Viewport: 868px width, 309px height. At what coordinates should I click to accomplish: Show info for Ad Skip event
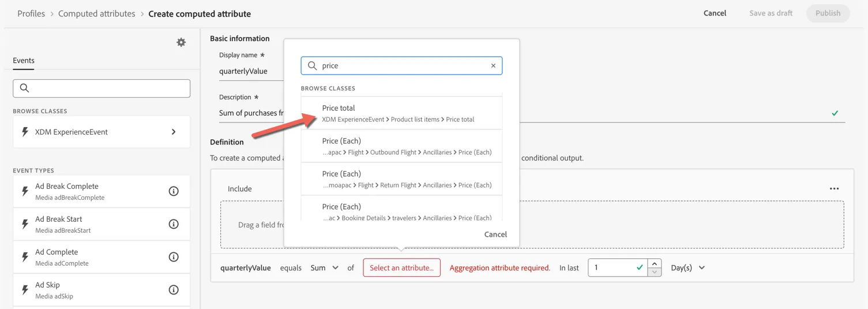(174, 290)
